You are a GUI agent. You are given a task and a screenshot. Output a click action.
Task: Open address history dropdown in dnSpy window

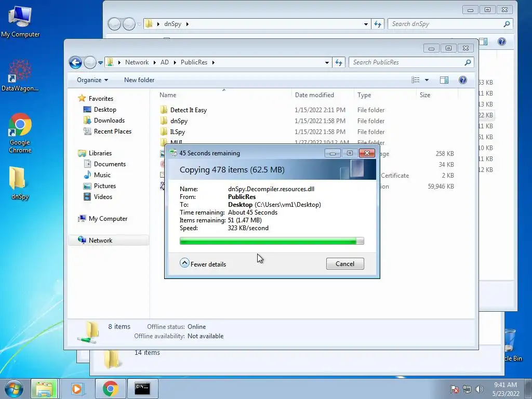366,24
